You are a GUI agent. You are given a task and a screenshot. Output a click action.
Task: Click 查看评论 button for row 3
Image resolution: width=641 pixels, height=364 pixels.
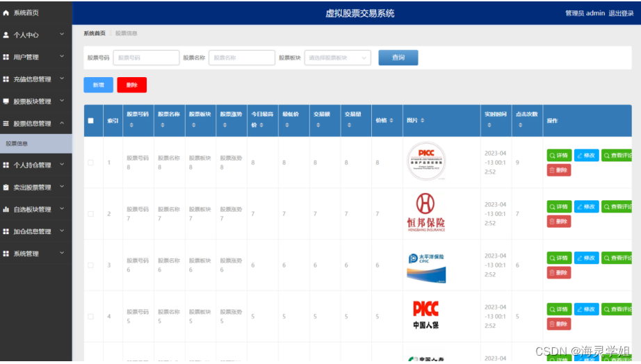click(x=617, y=258)
